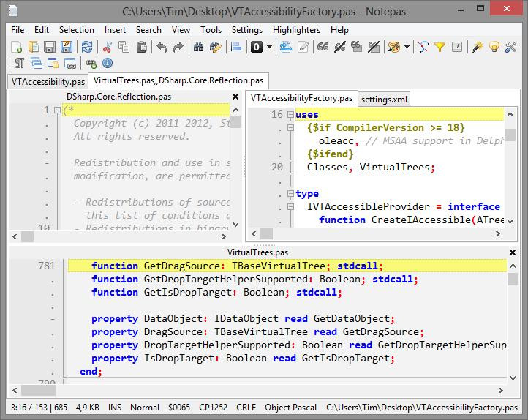The height and width of the screenshot is (420, 528).
Task: Click the horizontal scrollbar thumb in VirtualTrees.pas panel
Action: [38, 390]
